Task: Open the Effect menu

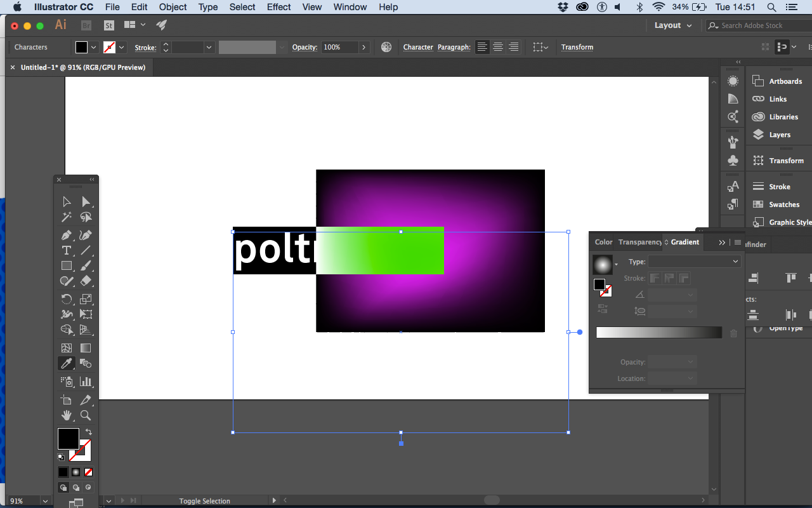Action: pyautogui.click(x=278, y=7)
